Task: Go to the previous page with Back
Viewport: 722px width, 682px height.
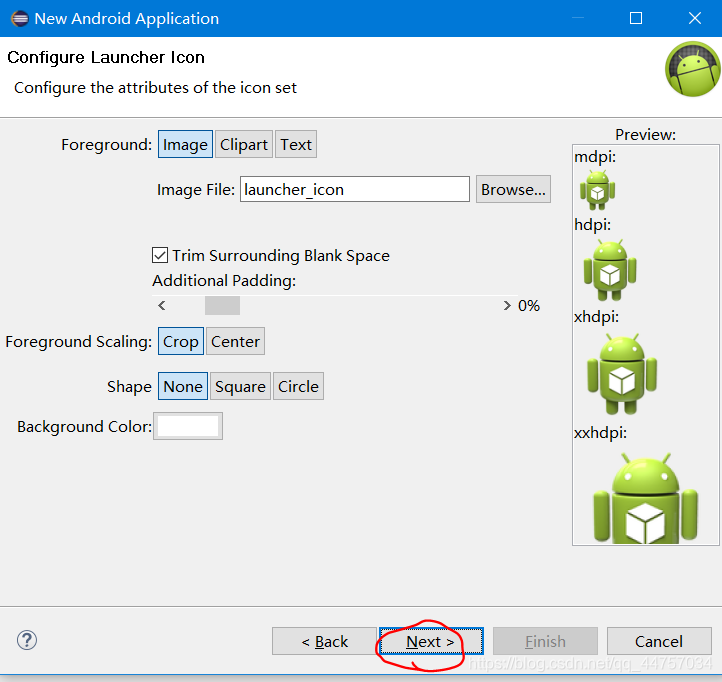Action: [x=324, y=641]
